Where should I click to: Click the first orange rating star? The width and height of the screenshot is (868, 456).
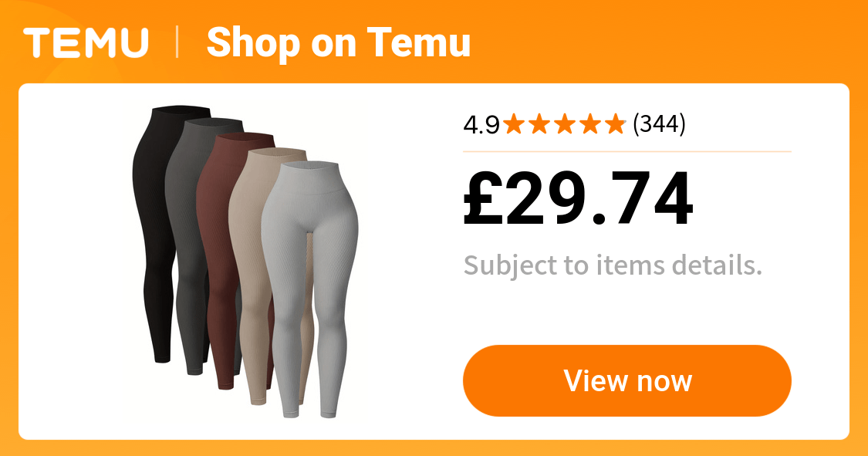click(x=514, y=124)
